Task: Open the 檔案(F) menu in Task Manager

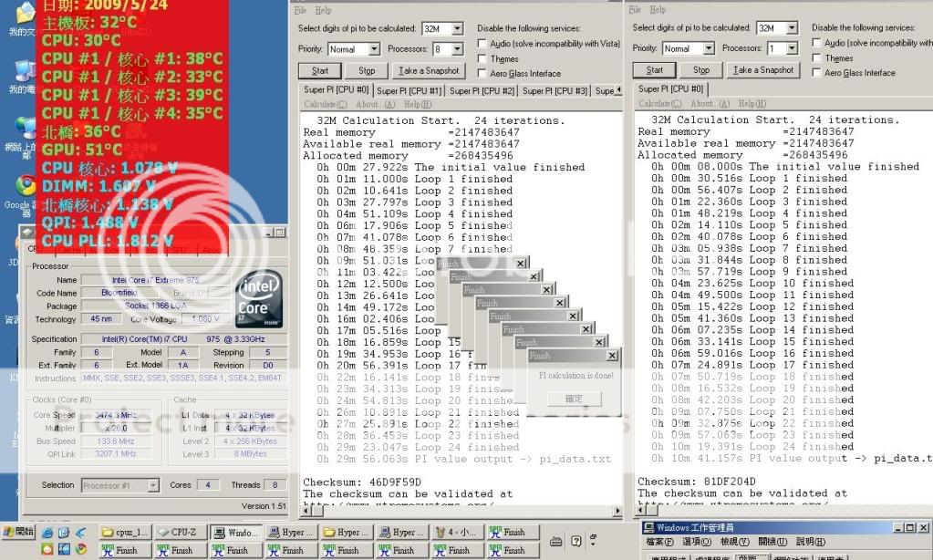Action: (660, 542)
